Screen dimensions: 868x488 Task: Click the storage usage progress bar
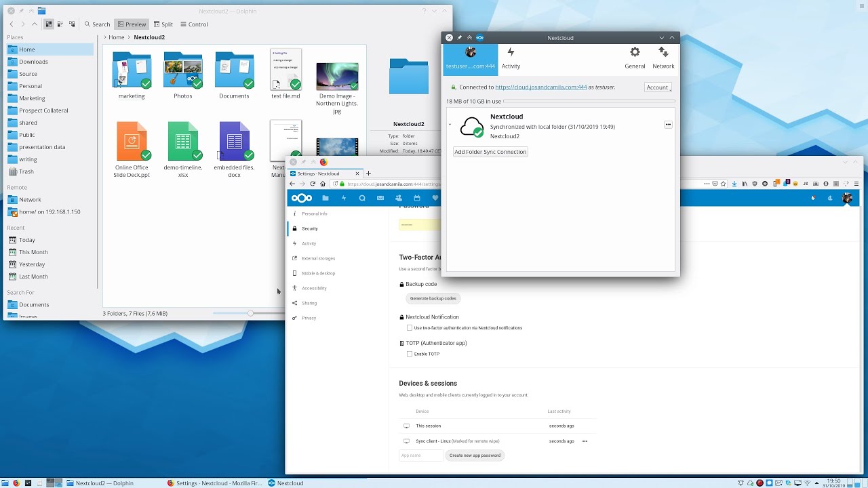point(589,101)
